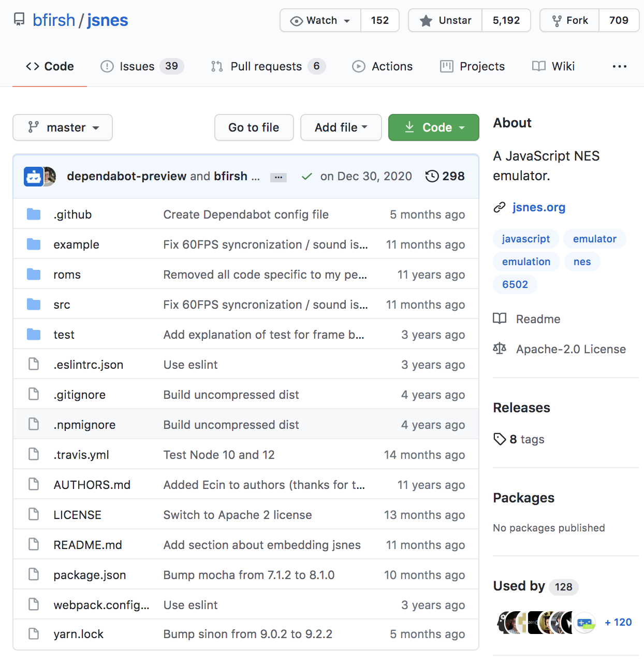View the 709 forks count

(x=619, y=20)
